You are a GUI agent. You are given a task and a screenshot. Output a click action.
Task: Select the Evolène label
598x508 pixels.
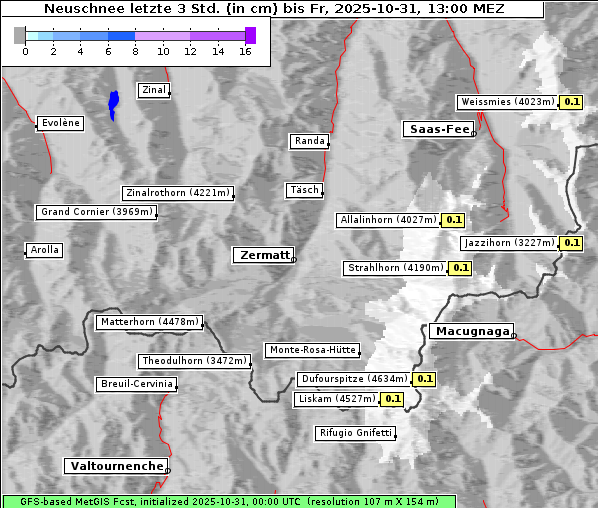(60, 123)
